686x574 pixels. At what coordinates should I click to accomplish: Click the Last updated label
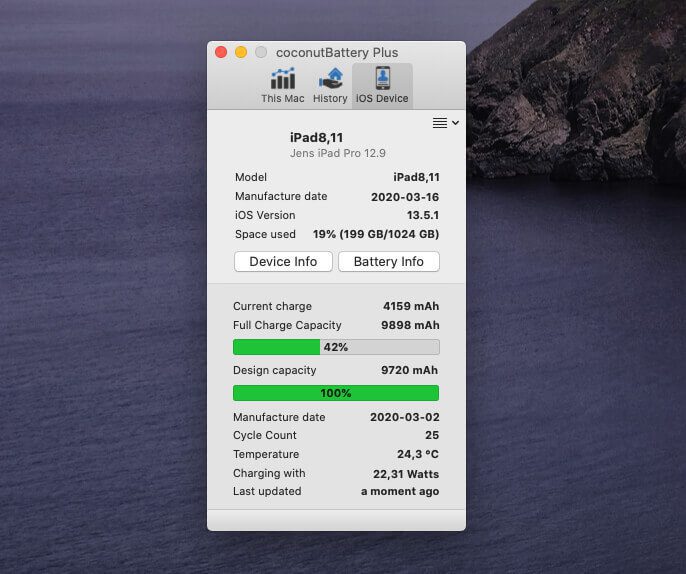pyautogui.click(x=267, y=491)
